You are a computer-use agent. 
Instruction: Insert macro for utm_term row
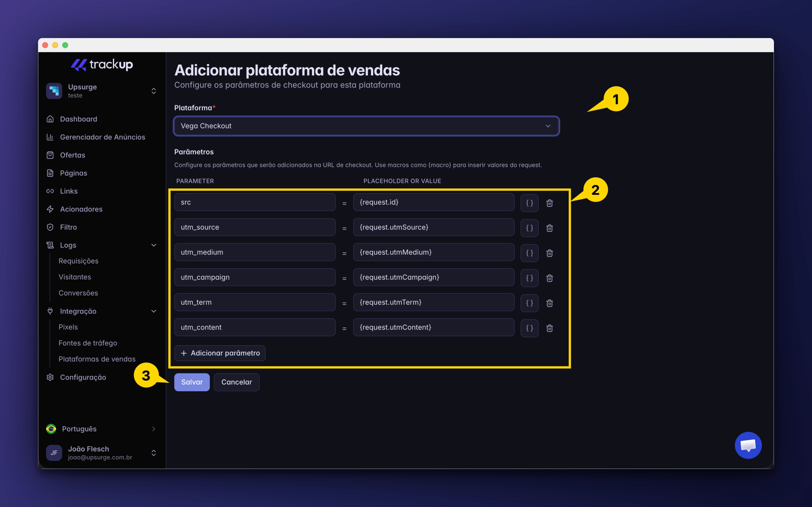click(x=529, y=303)
